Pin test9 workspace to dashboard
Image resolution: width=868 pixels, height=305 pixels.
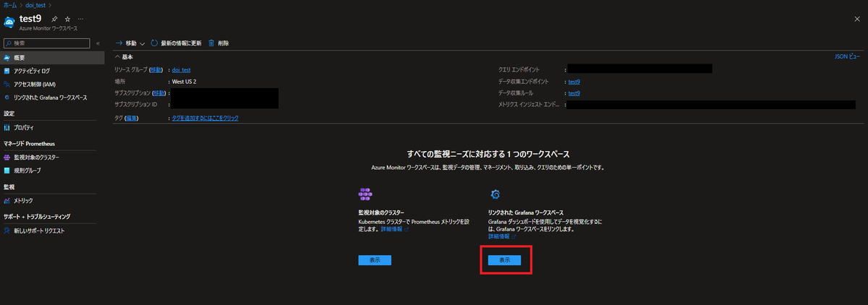[x=55, y=18]
